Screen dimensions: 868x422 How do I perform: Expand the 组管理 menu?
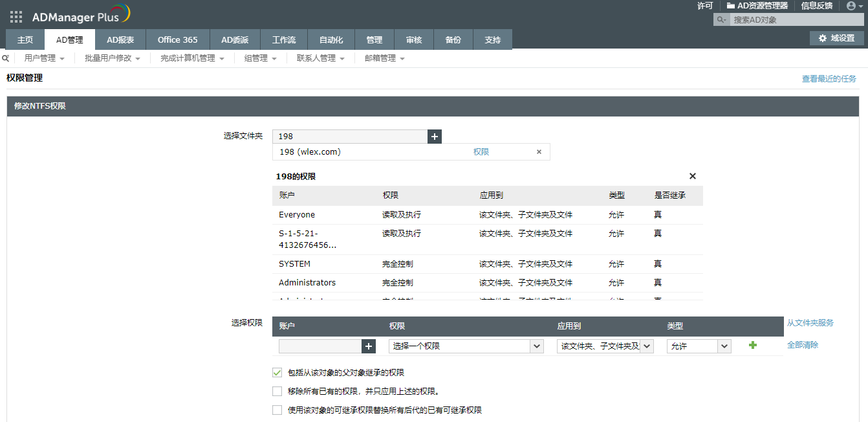coord(261,58)
